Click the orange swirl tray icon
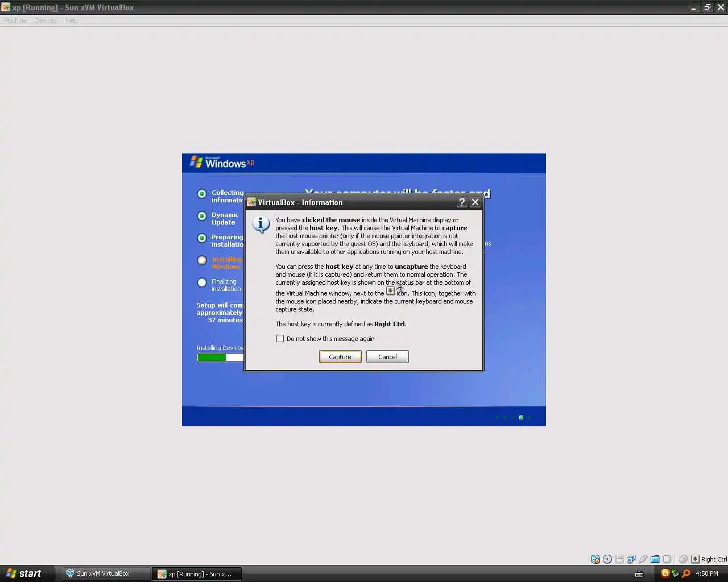 click(665, 573)
